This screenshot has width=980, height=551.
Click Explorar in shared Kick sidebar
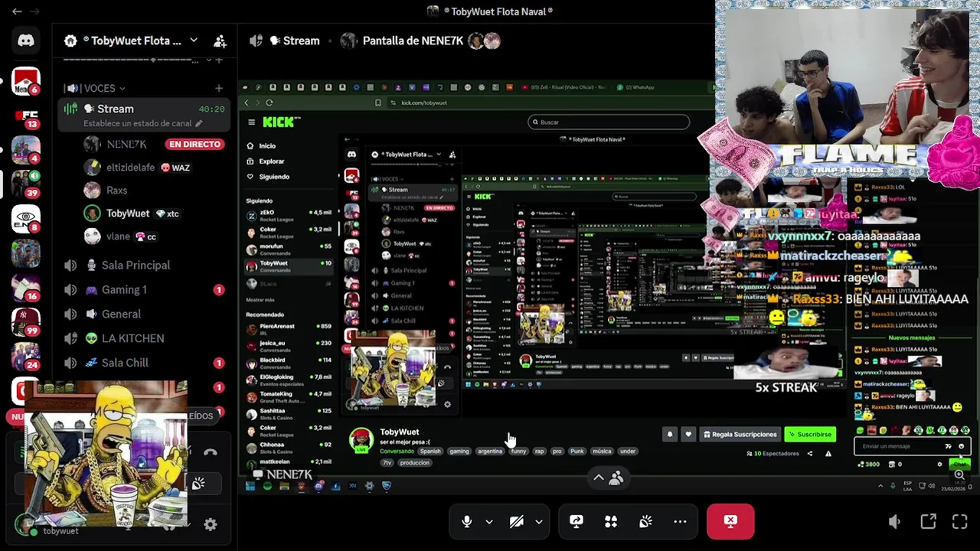coord(271,161)
